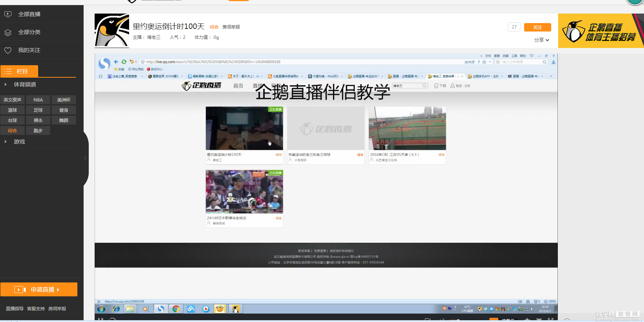This screenshot has height=322, width=644.
Task: Choose the 英文原声 category
Action: [12, 100]
